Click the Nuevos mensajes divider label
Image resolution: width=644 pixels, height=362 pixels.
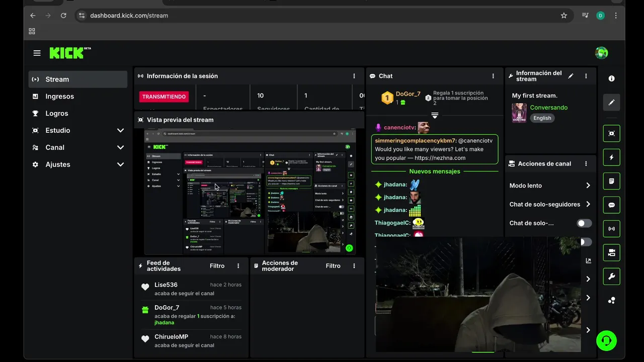[x=435, y=171]
